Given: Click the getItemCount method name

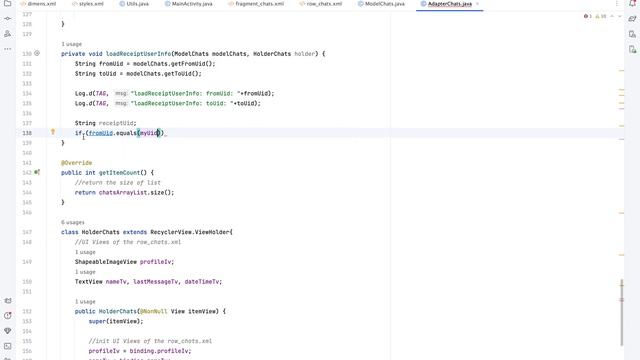Looking at the screenshot, I should click(x=119, y=173).
